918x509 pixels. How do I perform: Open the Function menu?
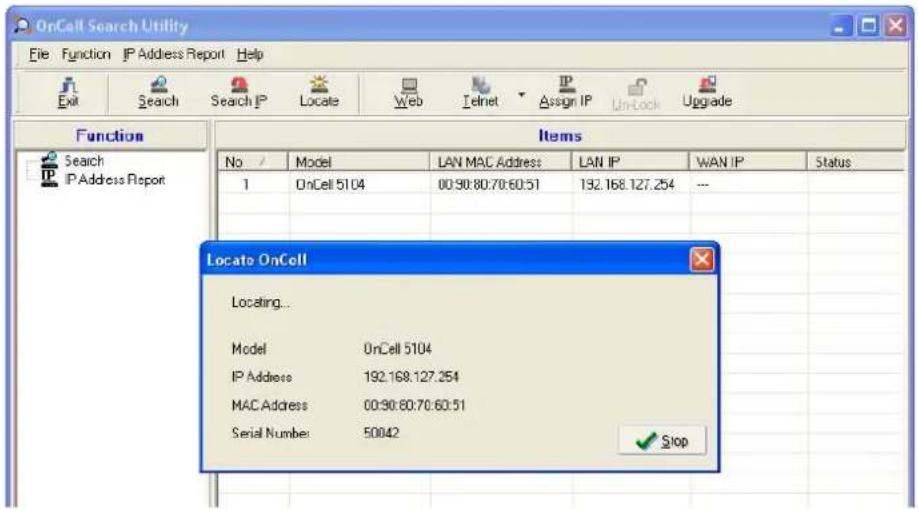86,54
